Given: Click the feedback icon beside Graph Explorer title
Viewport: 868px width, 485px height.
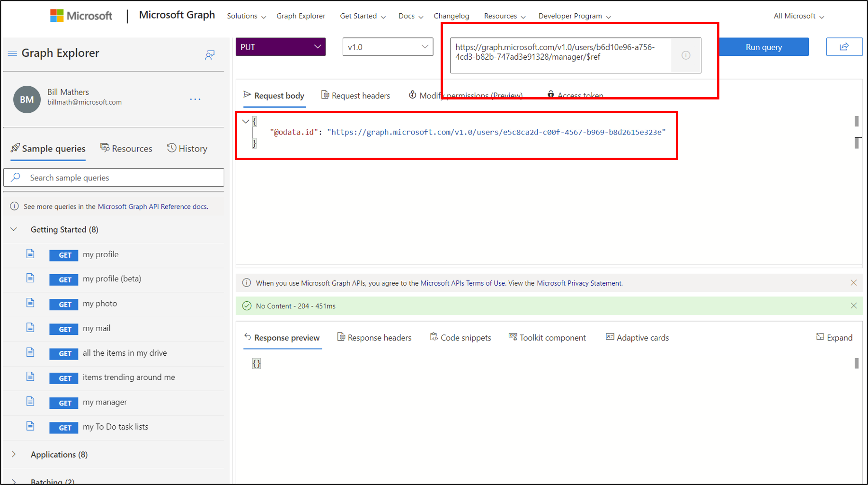Looking at the screenshot, I should 210,55.
